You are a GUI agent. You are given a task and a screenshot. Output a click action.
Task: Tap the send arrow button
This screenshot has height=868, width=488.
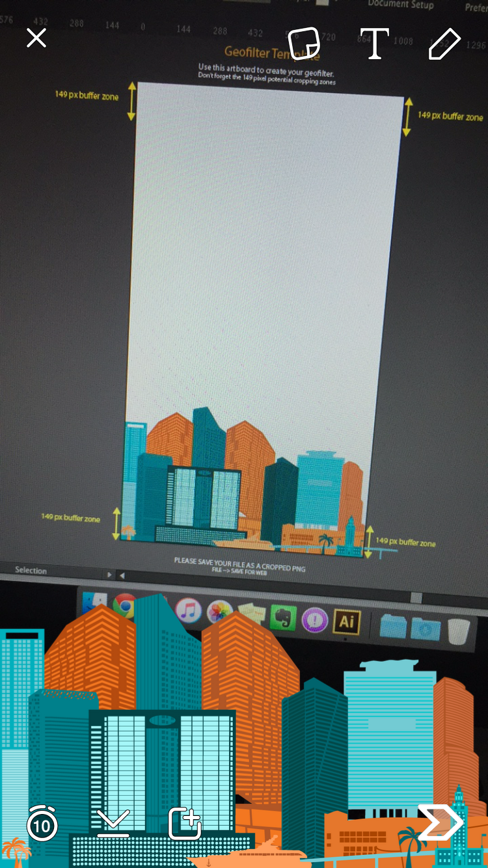[440, 823]
